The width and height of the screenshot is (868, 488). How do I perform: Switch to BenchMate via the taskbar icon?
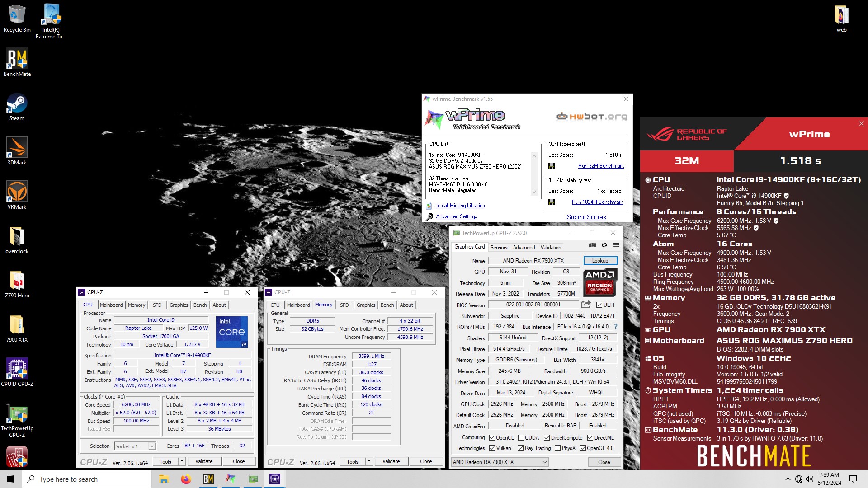(208, 479)
